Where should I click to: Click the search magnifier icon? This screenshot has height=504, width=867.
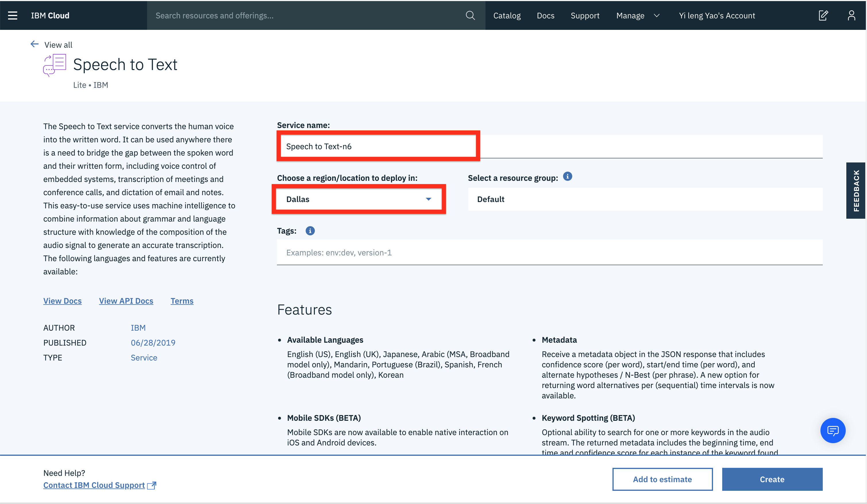470,15
